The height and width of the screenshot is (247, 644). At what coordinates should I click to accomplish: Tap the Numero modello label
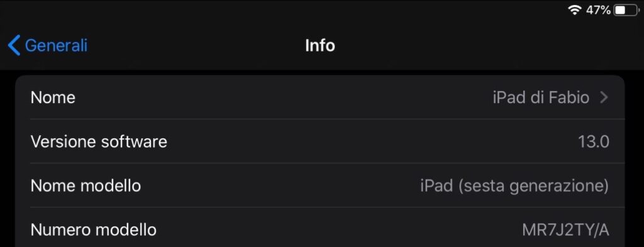[x=94, y=230]
